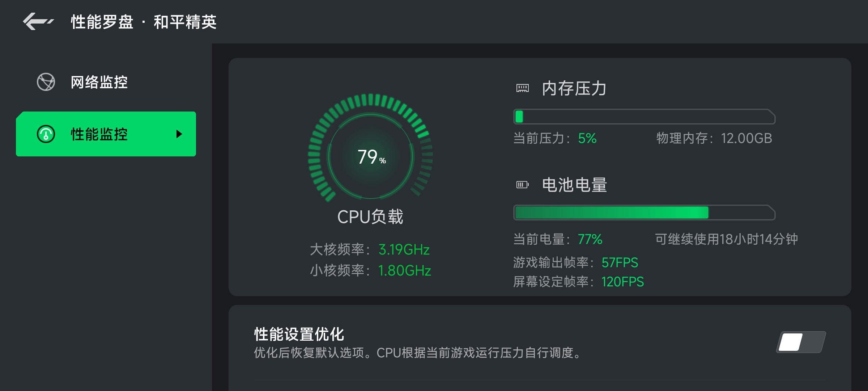Expand 性能监控 with the arrow triangle

(179, 134)
